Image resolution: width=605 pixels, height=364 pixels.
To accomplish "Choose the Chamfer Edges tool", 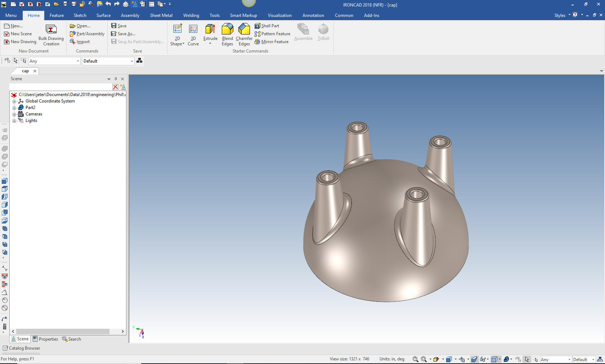I will [244, 35].
